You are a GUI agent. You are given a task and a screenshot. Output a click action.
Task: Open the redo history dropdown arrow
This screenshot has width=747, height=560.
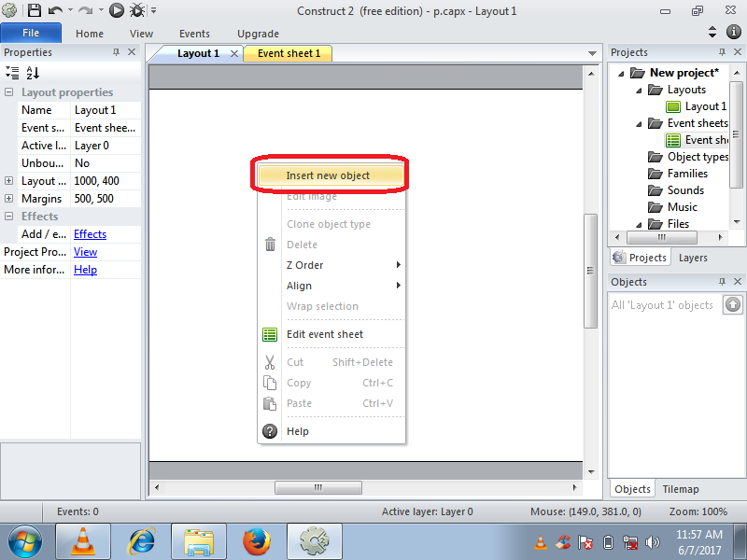tap(101, 10)
